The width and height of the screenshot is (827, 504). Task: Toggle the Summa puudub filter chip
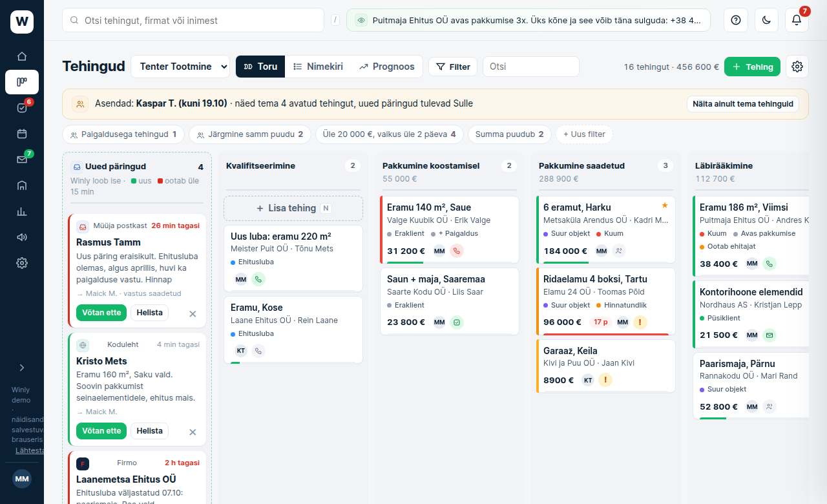coord(510,134)
